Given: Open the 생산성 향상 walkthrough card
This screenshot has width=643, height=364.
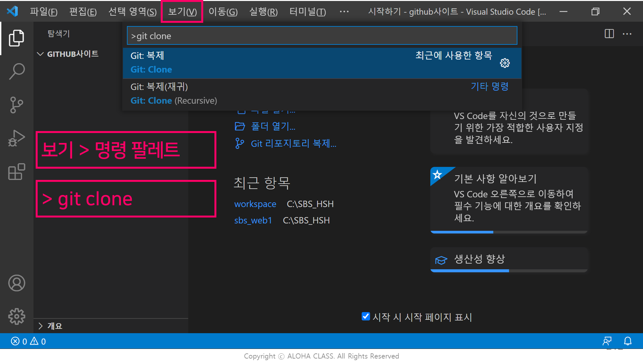Looking at the screenshot, I should [509, 260].
